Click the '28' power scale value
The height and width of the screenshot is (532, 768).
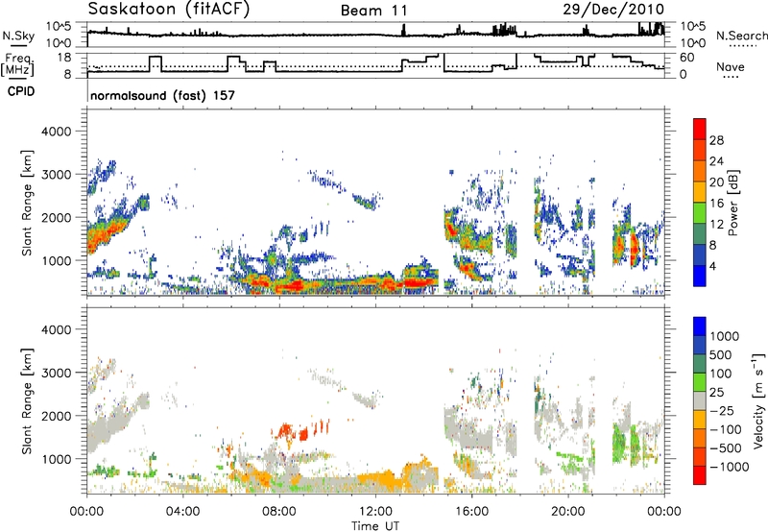pyautogui.click(x=716, y=140)
